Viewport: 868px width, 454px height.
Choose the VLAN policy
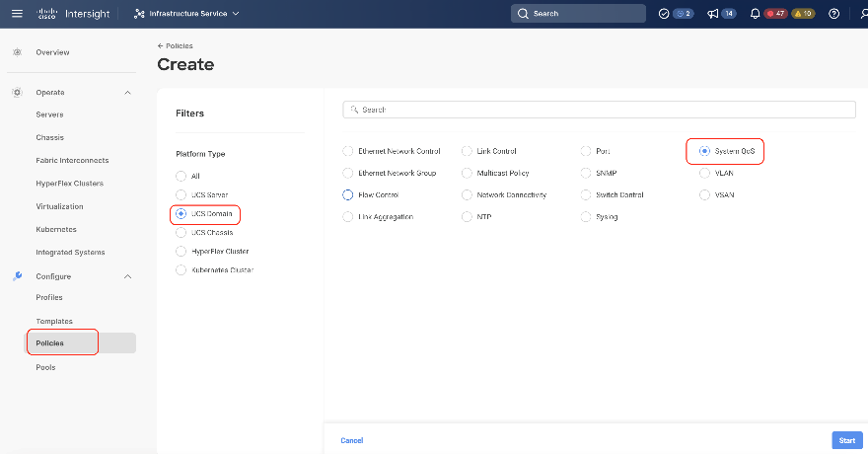click(x=704, y=174)
